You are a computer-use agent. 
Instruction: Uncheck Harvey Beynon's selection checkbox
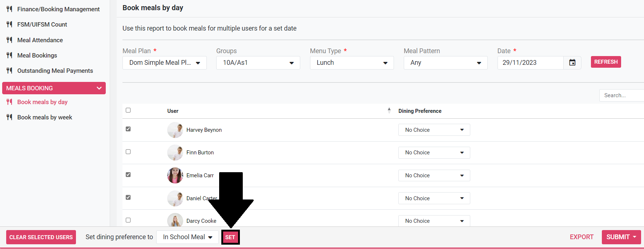[128, 129]
